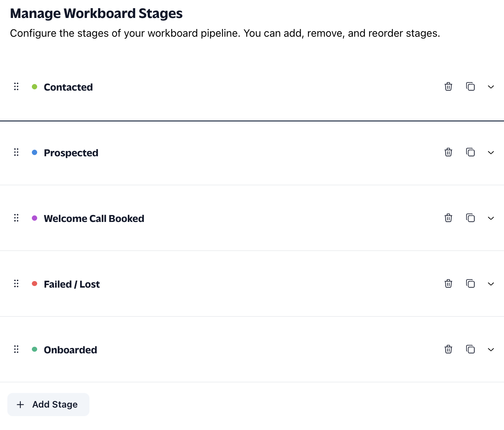The image size is (504, 430).
Task: Click the Add Stage button
Action: pyautogui.click(x=48, y=404)
